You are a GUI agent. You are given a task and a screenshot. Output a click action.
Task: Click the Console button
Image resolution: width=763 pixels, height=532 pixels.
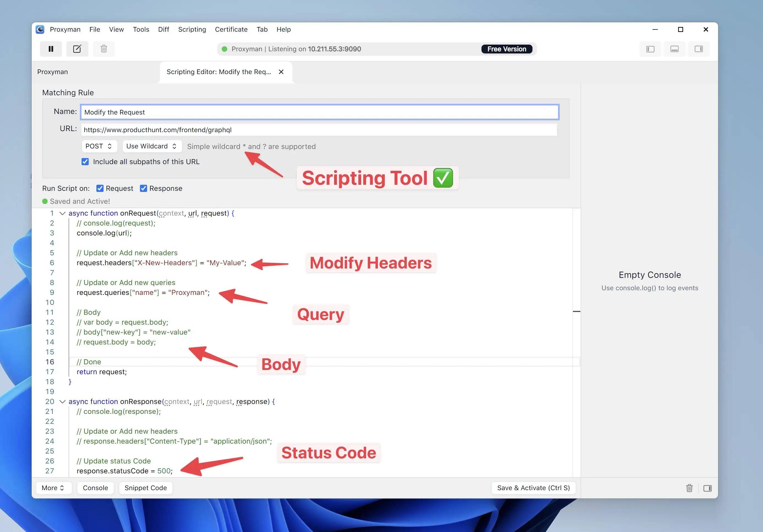click(x=95, y=488)
